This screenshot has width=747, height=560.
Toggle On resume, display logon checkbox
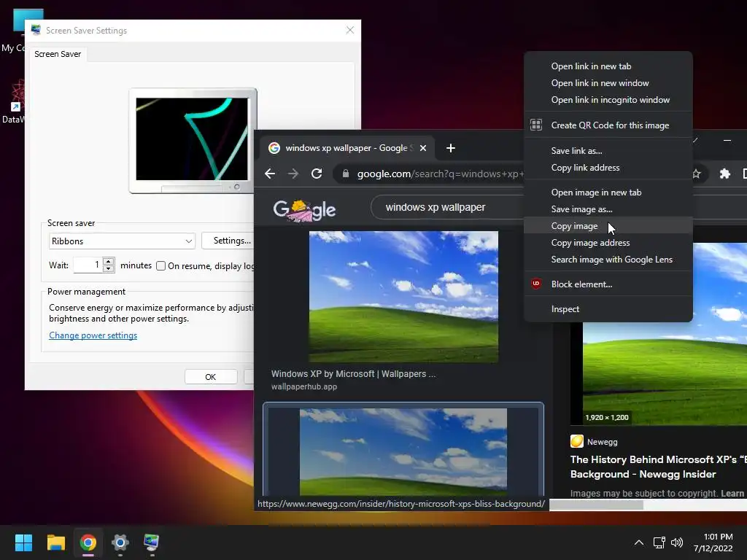click(161, 265)
